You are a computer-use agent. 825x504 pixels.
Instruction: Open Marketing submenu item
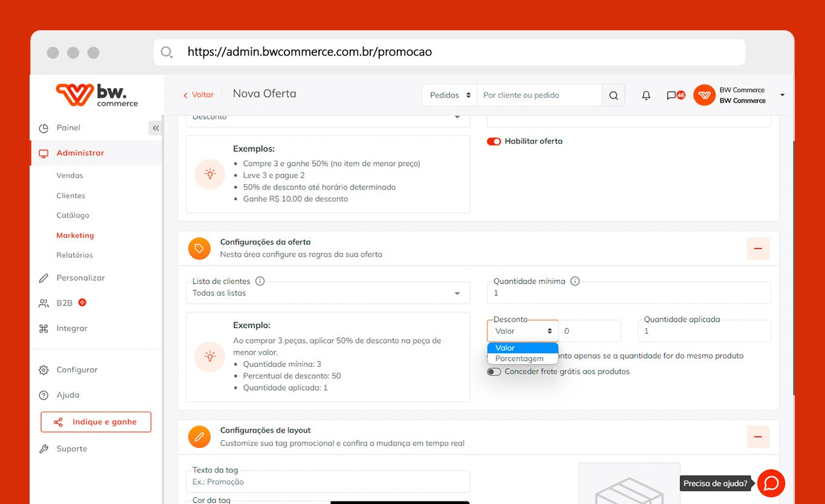75,235
